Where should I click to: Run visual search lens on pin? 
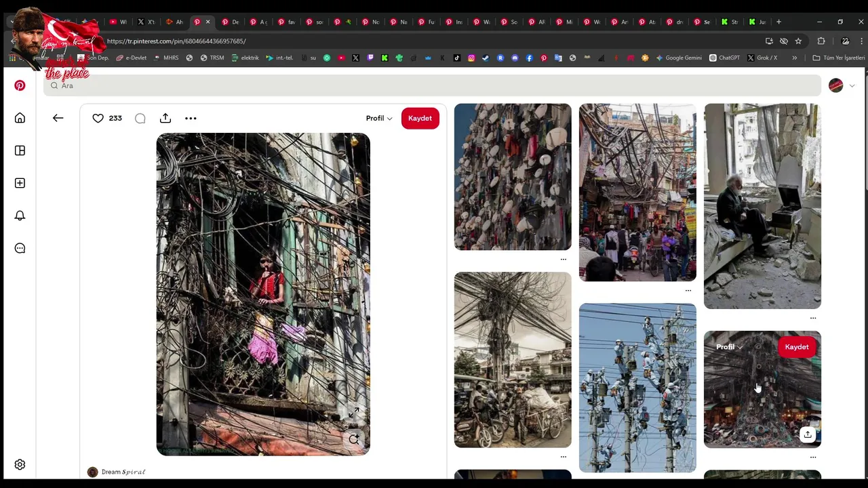click(354, 439)
